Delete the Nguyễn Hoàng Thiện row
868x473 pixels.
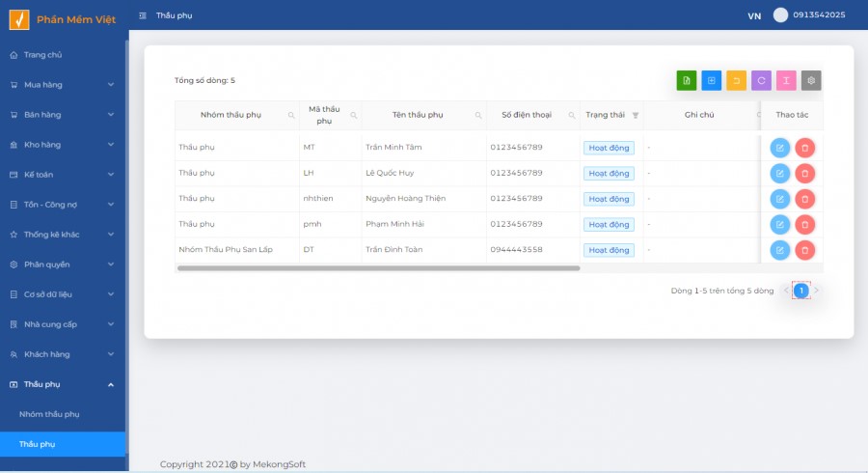[805, 199]
